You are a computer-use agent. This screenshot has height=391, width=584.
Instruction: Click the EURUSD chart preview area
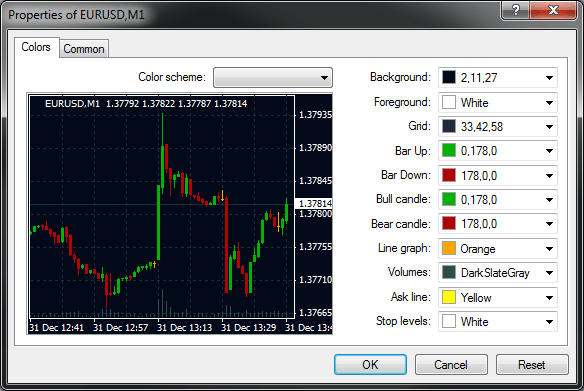tap(180, 214)
